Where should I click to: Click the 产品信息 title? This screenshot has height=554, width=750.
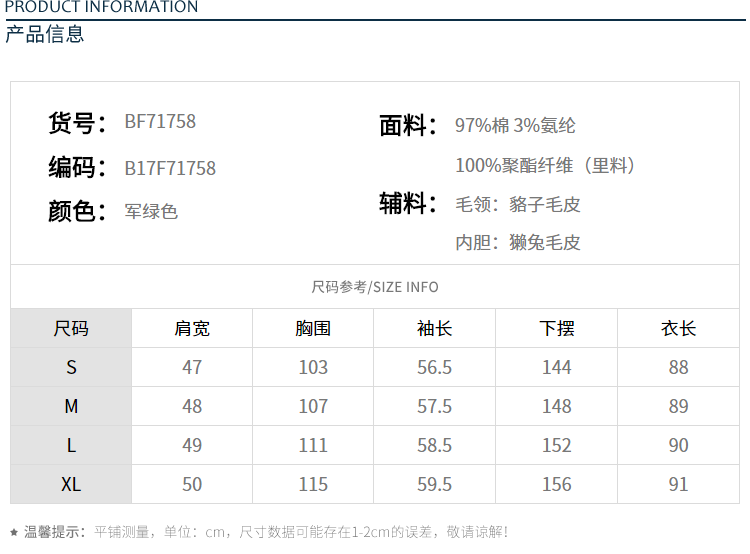(x=44, y=34)
